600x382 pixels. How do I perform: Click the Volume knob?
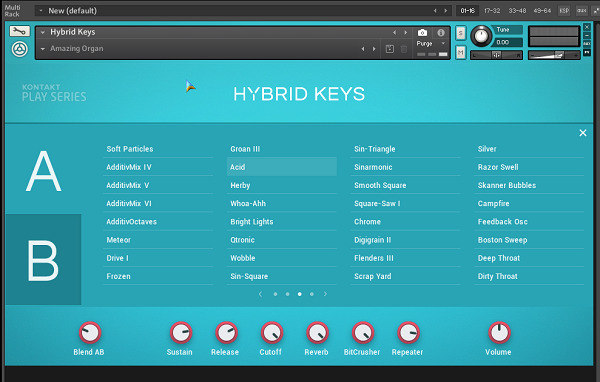point(499,333)
